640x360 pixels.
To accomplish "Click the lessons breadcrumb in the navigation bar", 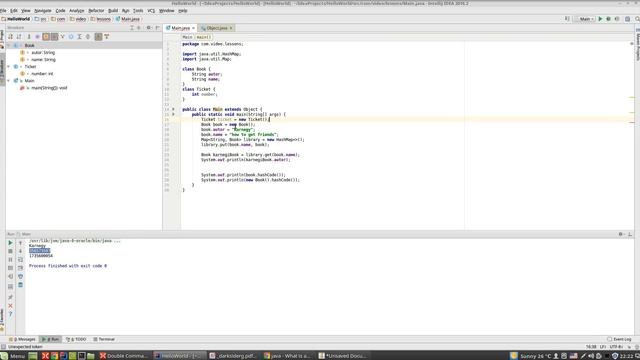I will pos(101,19).
